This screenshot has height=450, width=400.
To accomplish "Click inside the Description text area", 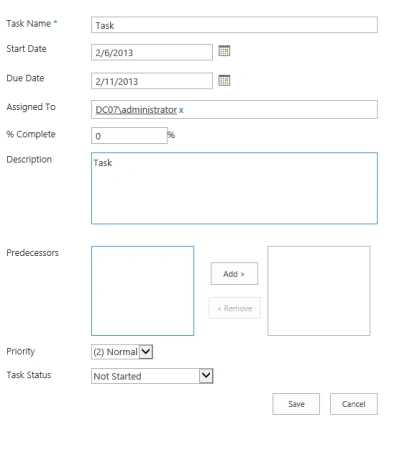I will pos(234,188).
